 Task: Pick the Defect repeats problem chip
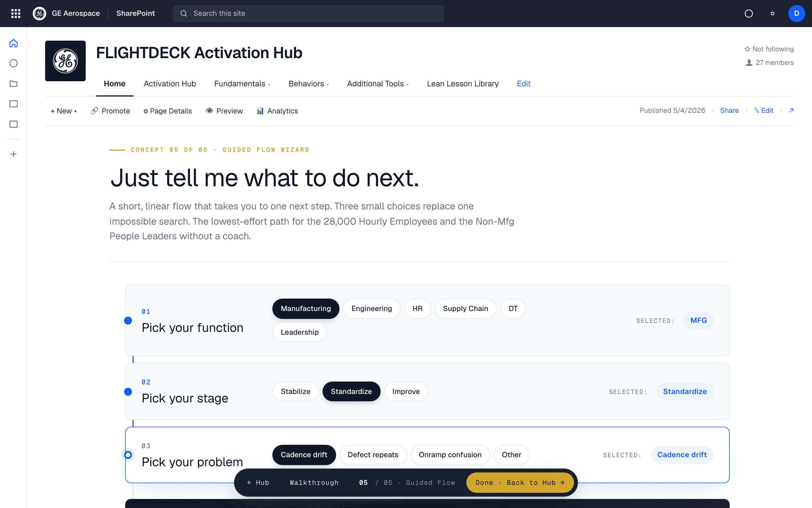tap(373, 455)
